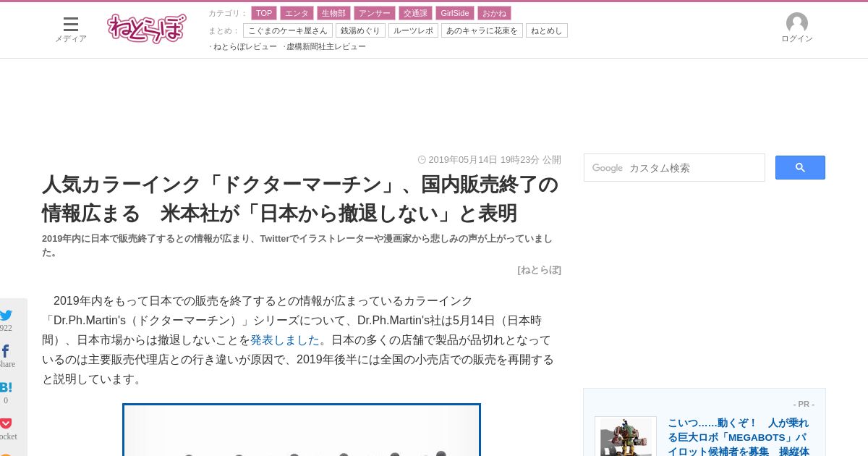The height and width of the screenshot is (456, 868).
Task: Click the [ねとらぼ] author credit
Action: [x=539, y=270]
